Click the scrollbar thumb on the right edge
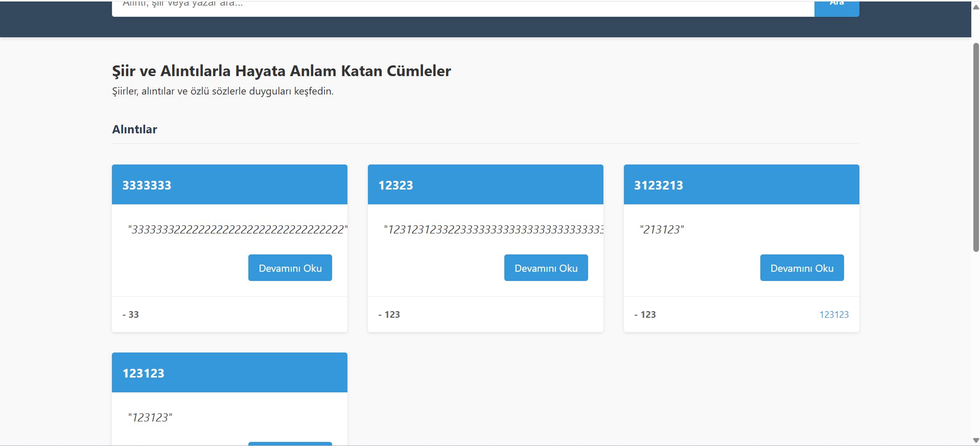The height and width of the screenshot is (446, 980). tap(975, 148)
